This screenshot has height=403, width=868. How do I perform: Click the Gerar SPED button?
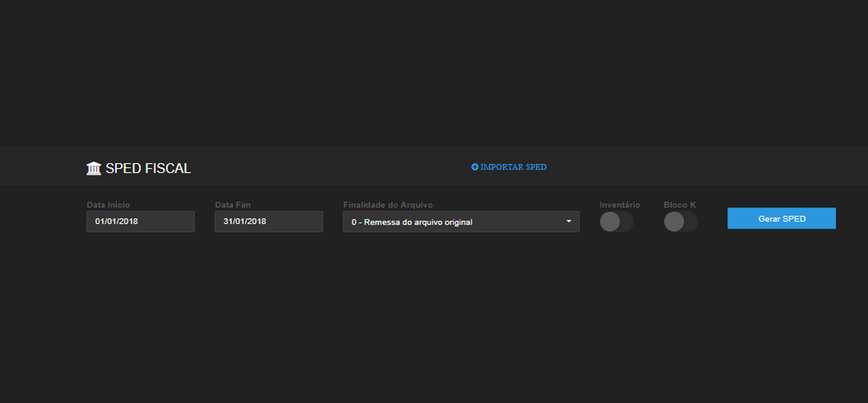pos(782,219)
